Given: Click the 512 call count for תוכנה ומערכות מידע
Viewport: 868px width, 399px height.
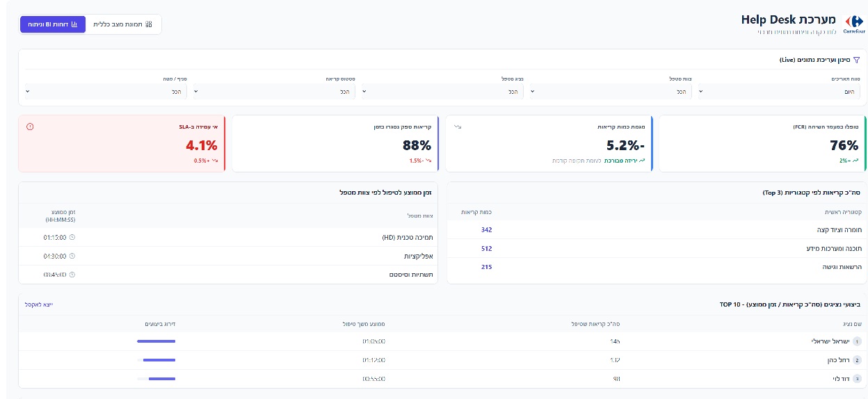Looking at the screenshot, I should [x=486, y=249].
